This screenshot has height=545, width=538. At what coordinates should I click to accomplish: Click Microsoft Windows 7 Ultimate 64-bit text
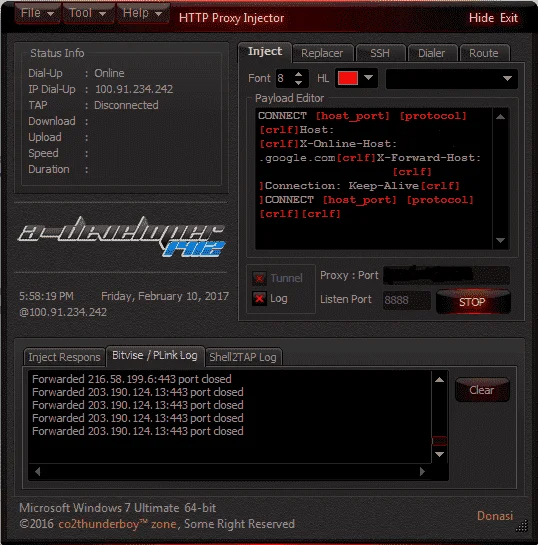click(x=118, y=508)
